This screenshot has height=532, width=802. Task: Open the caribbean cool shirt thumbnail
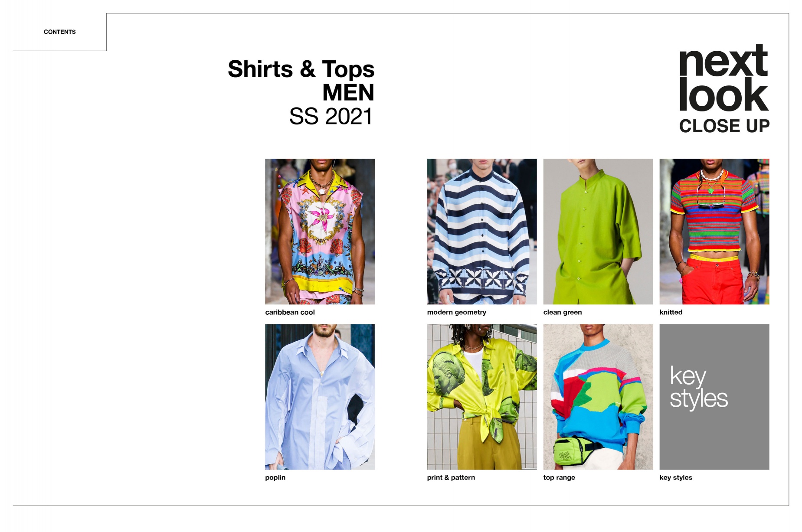(x=320, y=232)
